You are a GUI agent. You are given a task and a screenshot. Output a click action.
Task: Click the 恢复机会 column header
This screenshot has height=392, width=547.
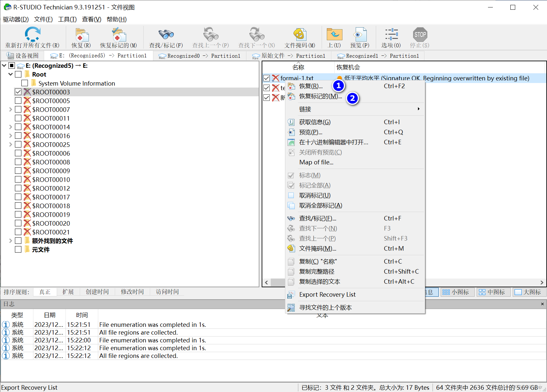348,67
